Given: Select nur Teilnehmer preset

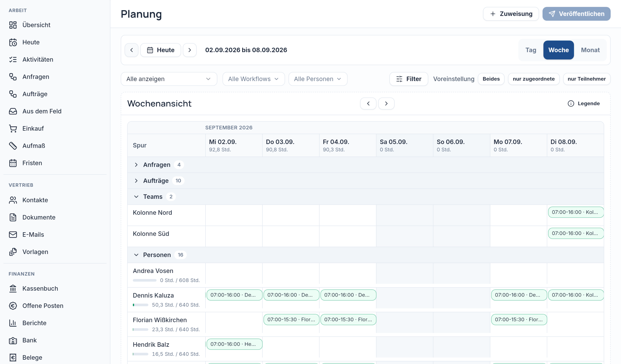Looking at the screenshot, I should (x=587, y=79).
